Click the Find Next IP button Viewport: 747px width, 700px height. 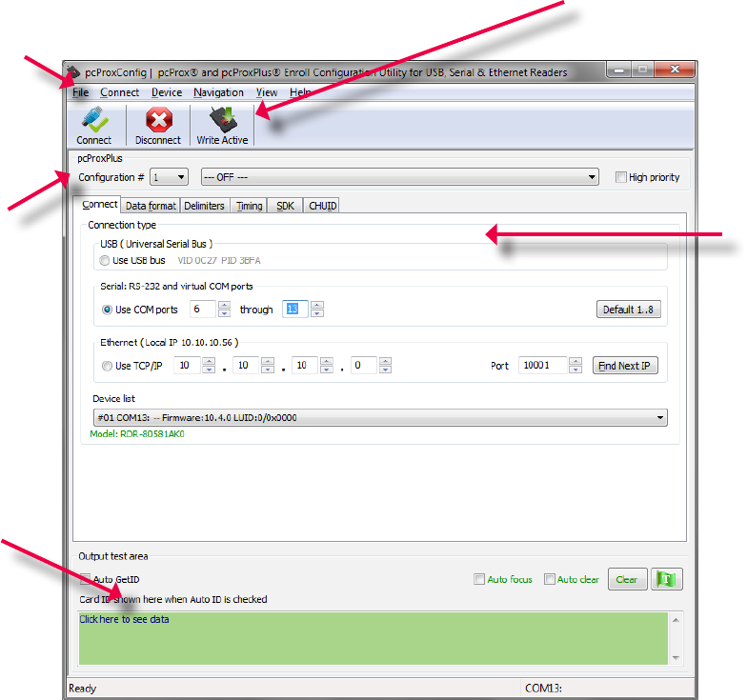tap(625, 366)
